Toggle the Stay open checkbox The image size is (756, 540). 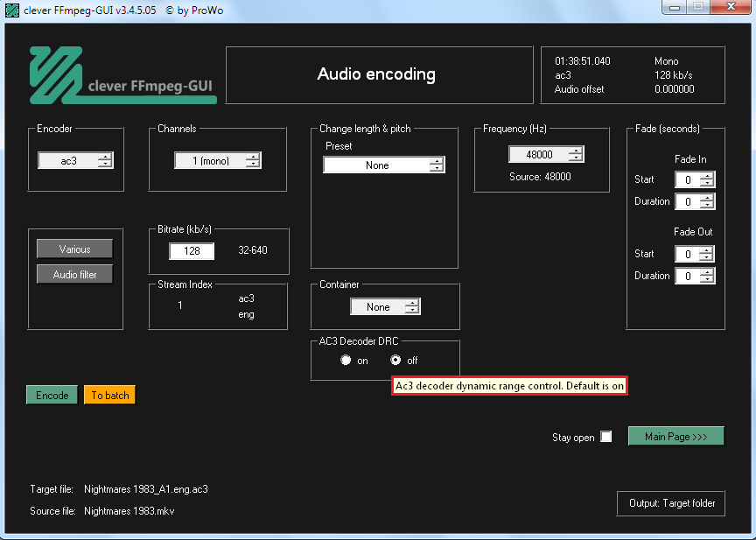pos(606,437)
